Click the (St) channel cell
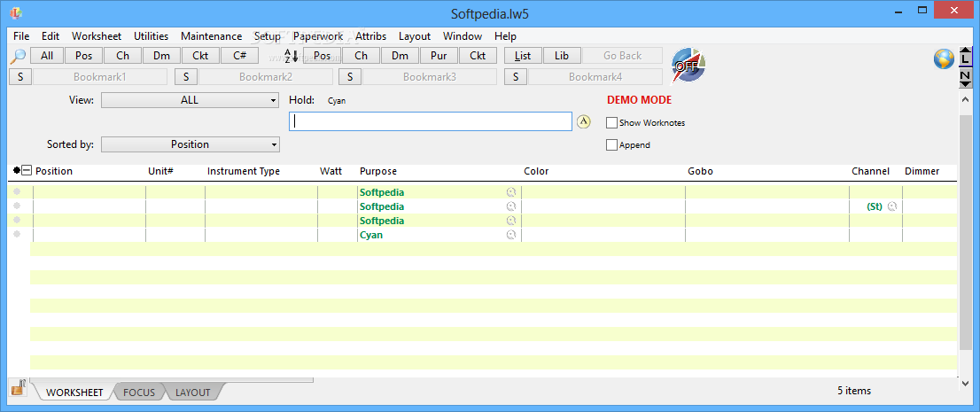This screenshot has width=980, height=412. [875, 206]
